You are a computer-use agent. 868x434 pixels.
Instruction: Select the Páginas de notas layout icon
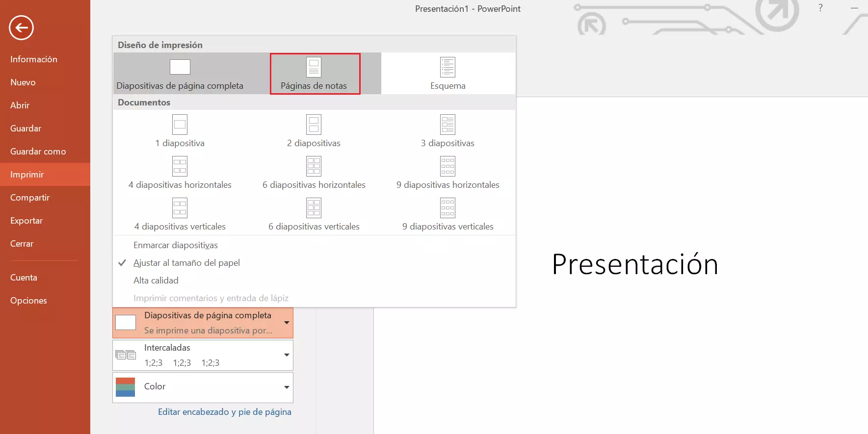click(x=314, y=68)
